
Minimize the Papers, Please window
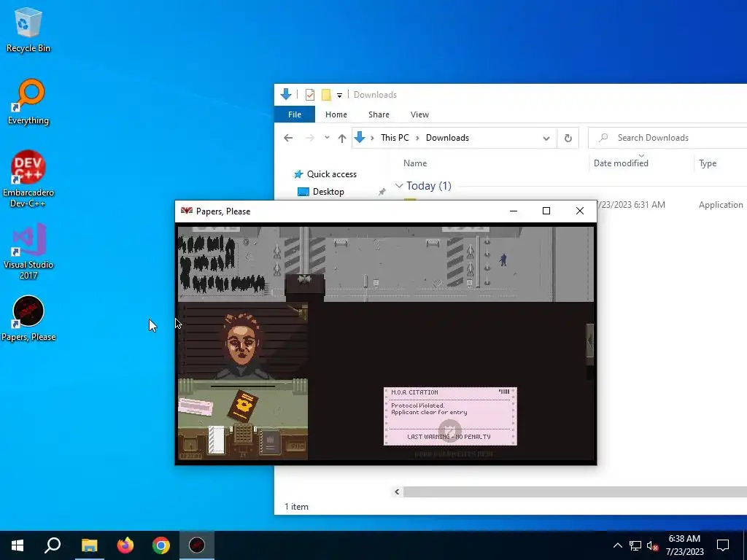tap(514, 211)
